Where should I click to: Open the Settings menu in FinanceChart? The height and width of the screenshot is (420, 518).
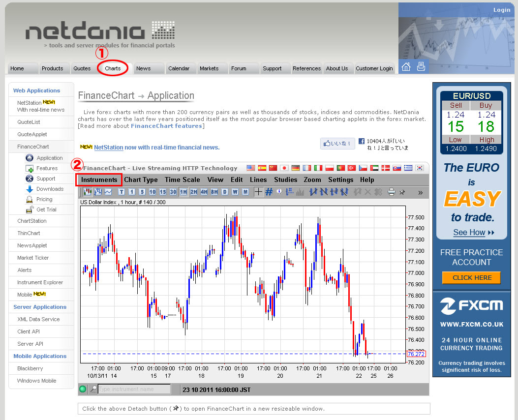(340, 180)
